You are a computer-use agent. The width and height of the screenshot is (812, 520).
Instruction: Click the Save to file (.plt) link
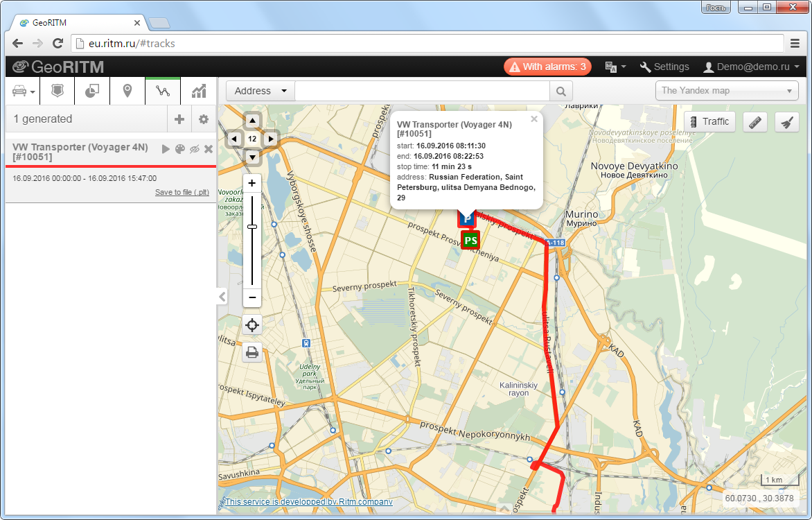coord(182,192)
